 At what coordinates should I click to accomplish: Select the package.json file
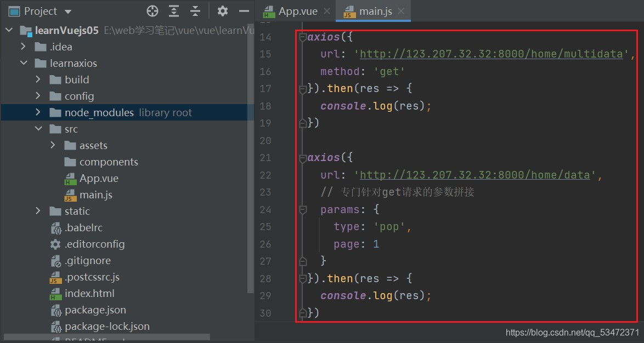point(95,310)
